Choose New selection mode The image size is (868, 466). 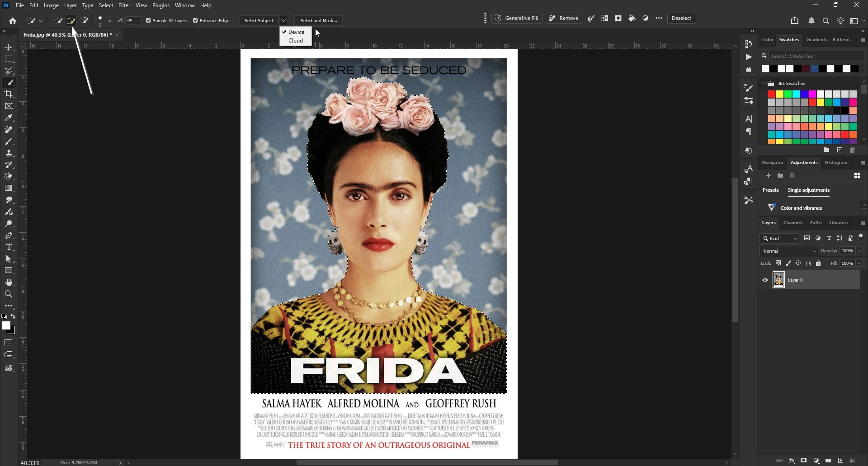(x=58, y=20)
